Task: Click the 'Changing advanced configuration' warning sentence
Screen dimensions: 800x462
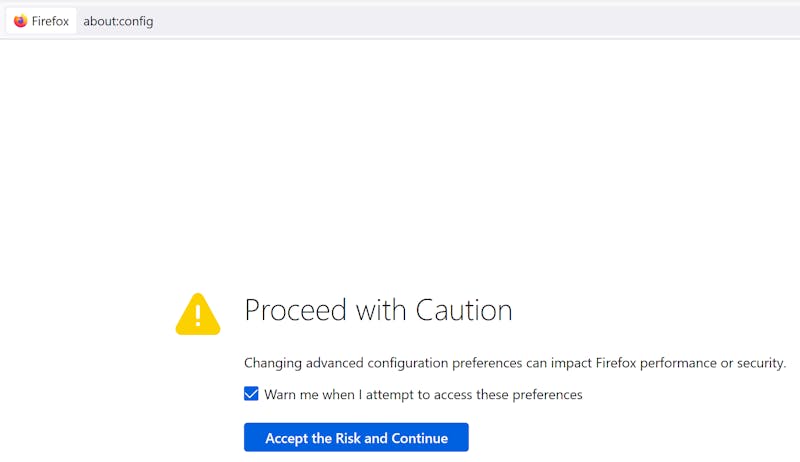Action: 515,363
